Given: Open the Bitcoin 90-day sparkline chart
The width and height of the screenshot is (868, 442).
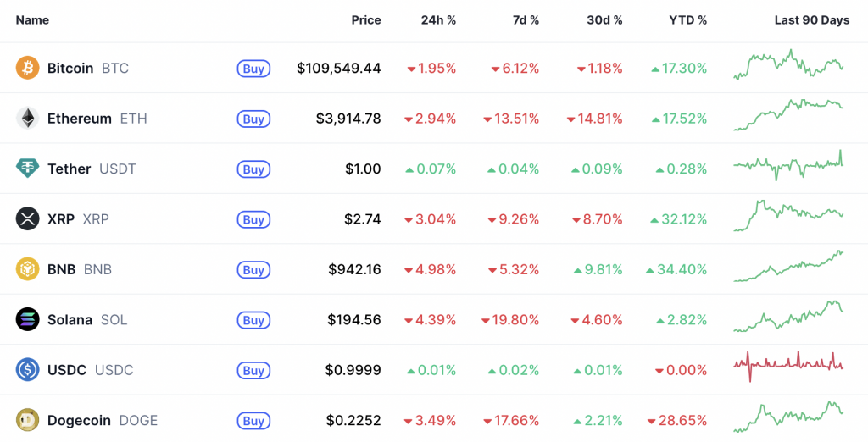Looking at the screenshot, I should point(788,66).
